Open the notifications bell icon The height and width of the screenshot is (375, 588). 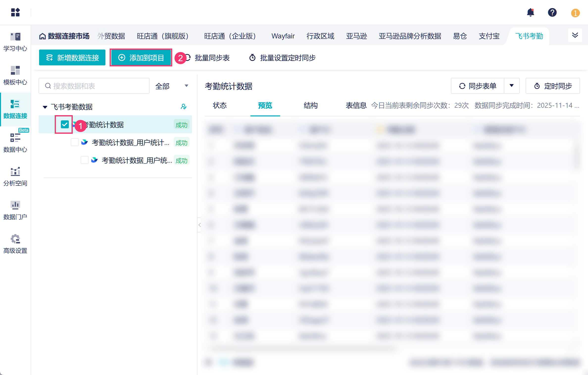pyautogui.click(x=530, y=12)
